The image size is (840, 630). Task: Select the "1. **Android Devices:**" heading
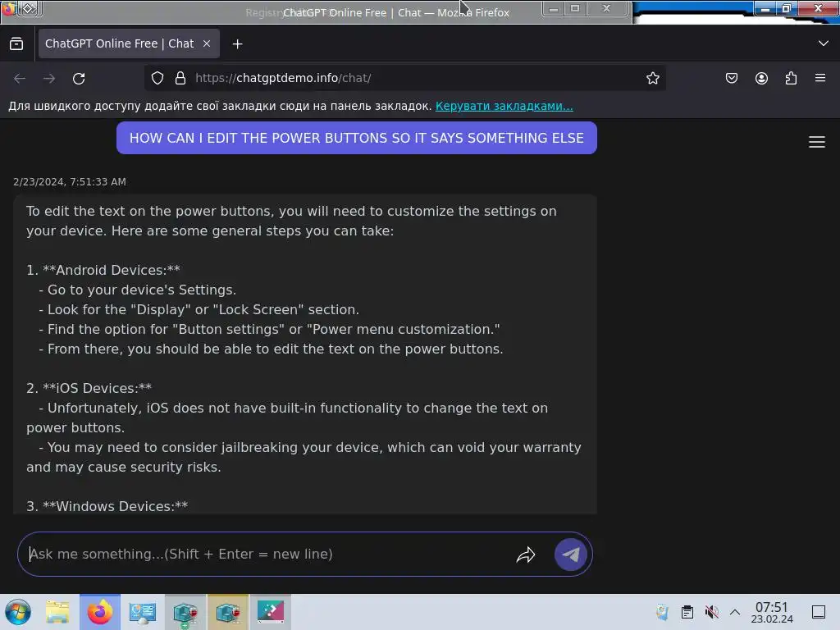coord(103,270)
